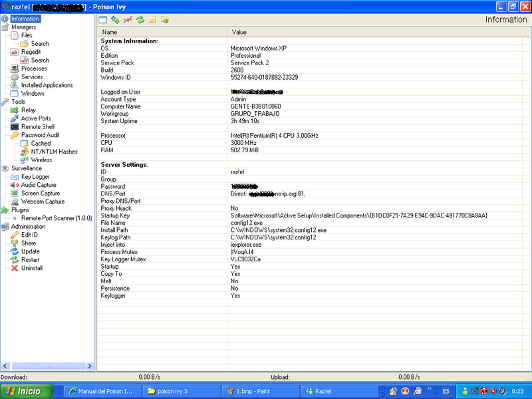
Task: Click the Edit ID pencil icon
Action: click(14, 235)
